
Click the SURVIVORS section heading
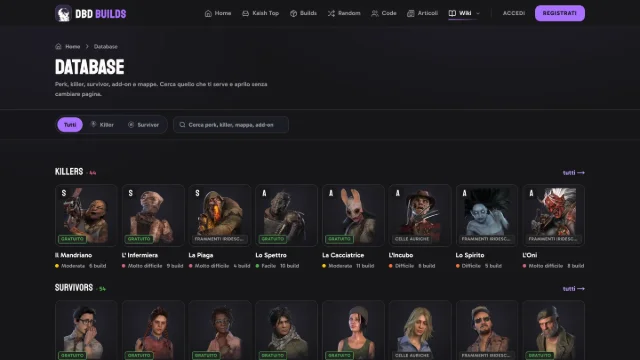pos(74,287)
